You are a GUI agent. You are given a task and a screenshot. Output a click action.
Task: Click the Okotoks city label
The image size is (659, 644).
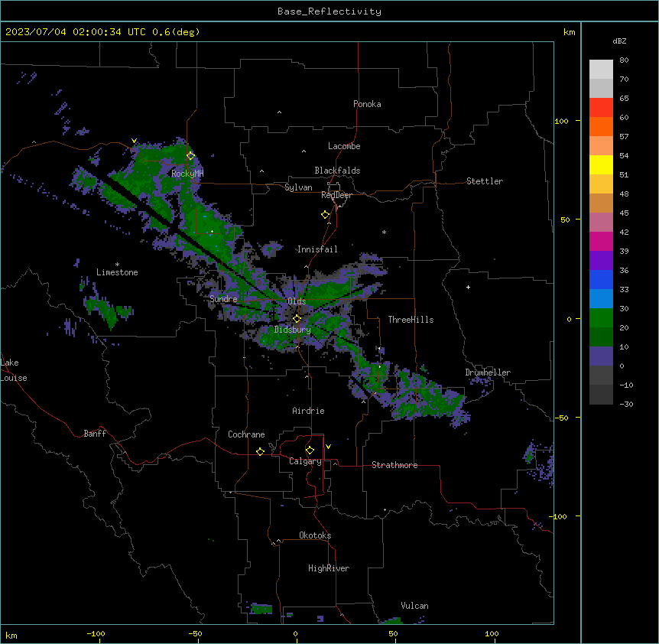315,535
